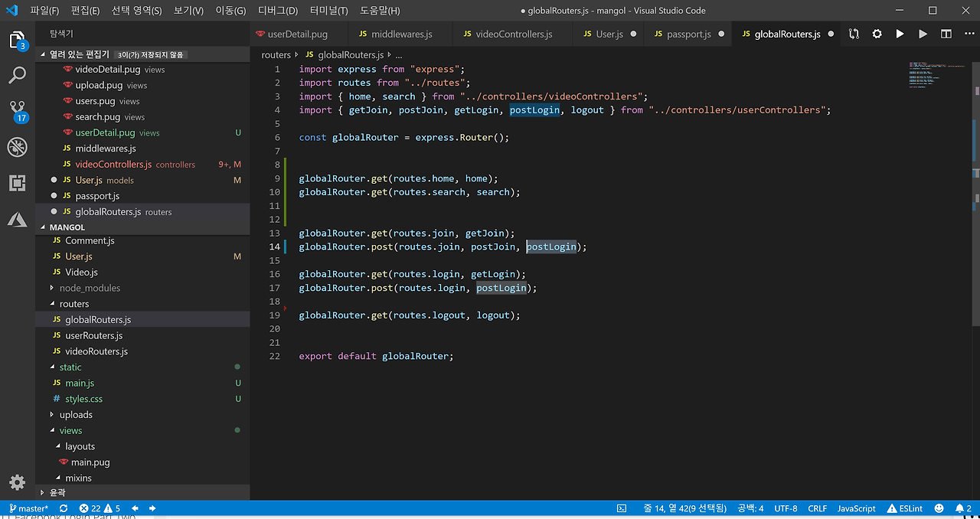Viewport: 980px width, 519px height.
Task: Click the gear icon in editor toolbar
Action: click(x=877, y=34)
